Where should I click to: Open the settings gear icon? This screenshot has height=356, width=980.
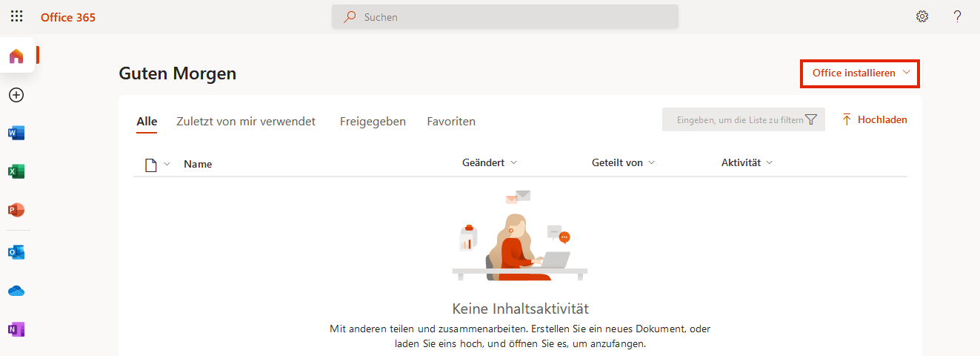pos(922,16)
